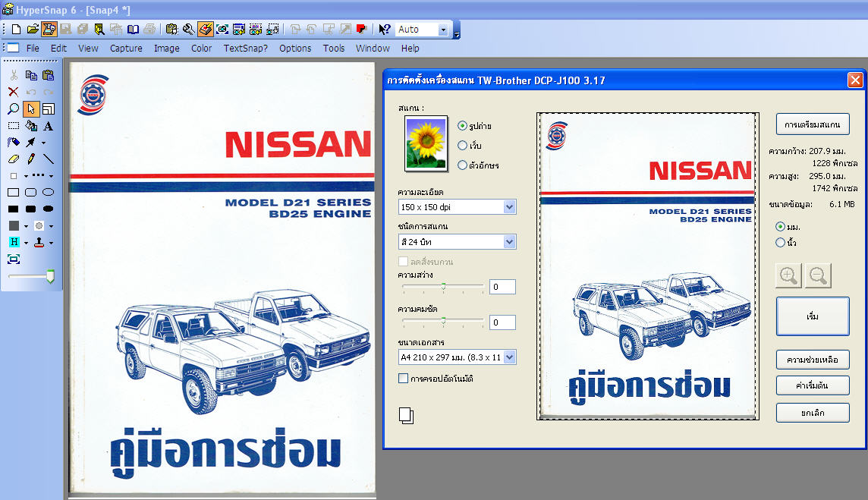Click the Copy icon in the tool panel
This screenshot has width=868, height=500.
coord(31,75)
